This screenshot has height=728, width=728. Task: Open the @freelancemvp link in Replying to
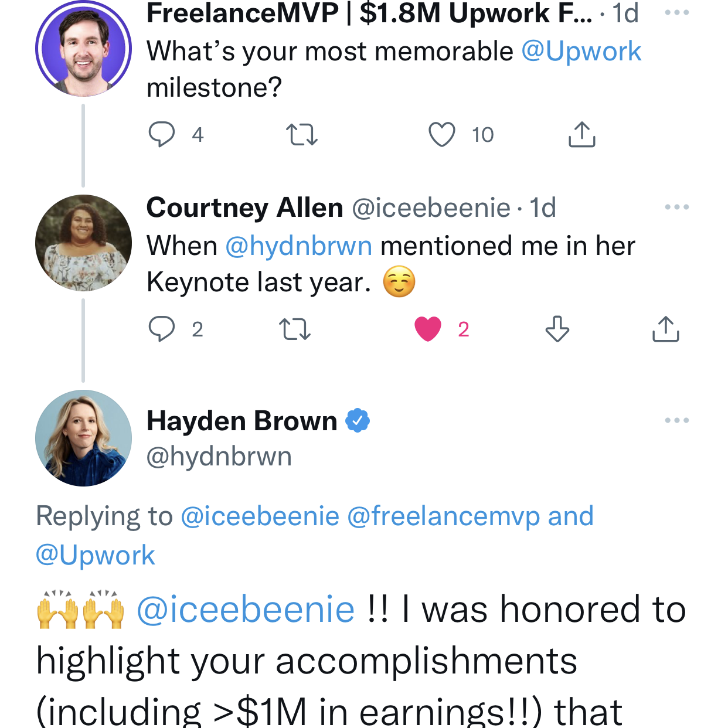[x=444, y=516]
